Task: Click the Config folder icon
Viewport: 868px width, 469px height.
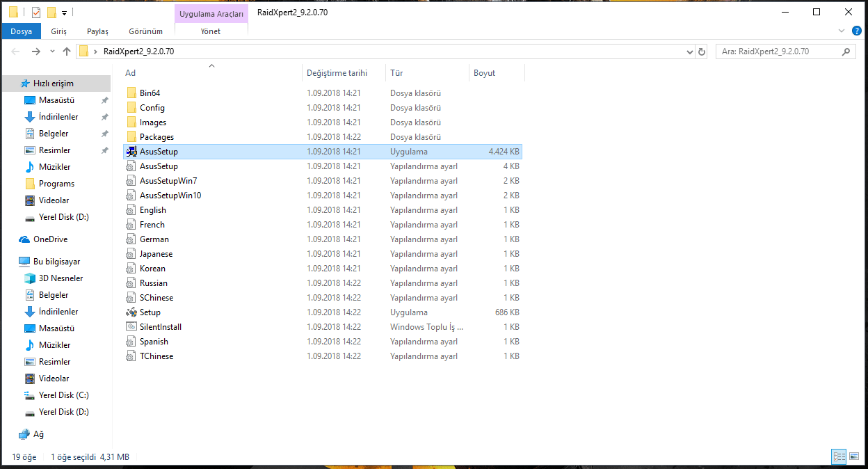Action: pos(131,108)
